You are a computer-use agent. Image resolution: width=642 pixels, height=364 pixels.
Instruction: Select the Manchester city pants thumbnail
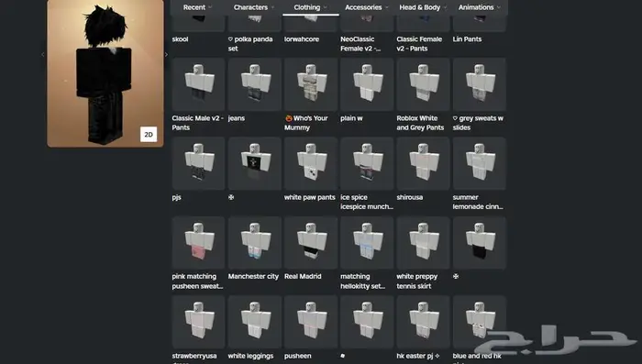255,243
